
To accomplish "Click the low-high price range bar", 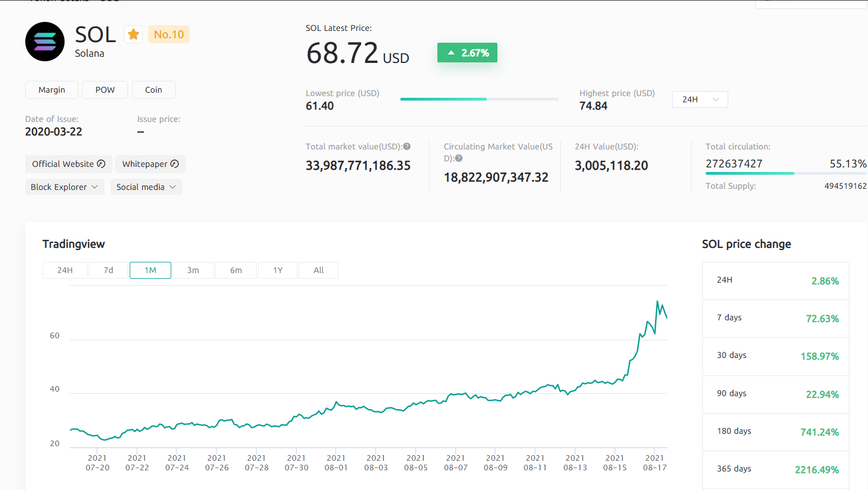I will pyautogui.click(x=479, y=99).
